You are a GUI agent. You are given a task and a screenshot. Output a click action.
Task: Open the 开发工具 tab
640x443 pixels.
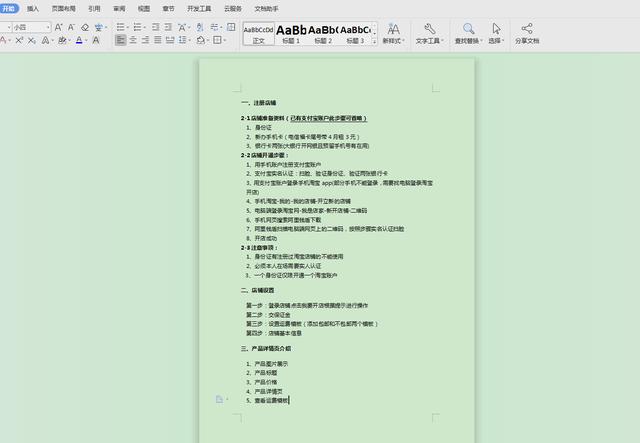(199, 9)
